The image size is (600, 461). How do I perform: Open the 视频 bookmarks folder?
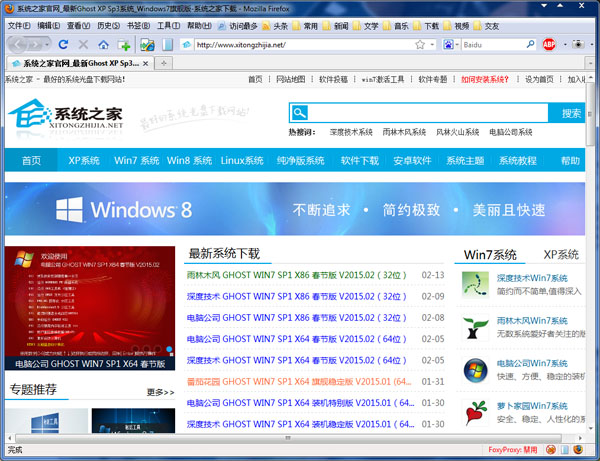[x=456, y=26]
